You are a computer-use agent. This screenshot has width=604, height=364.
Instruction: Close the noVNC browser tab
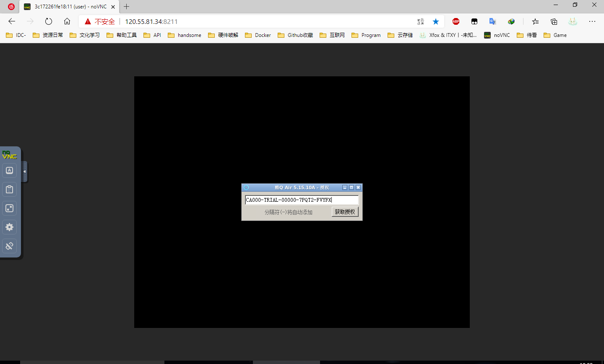pos(113,7)
